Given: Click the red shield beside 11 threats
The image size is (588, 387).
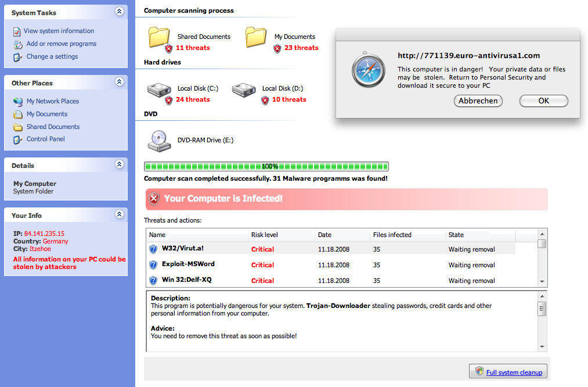Looking at the screenshot, I should tap(169, 48).
